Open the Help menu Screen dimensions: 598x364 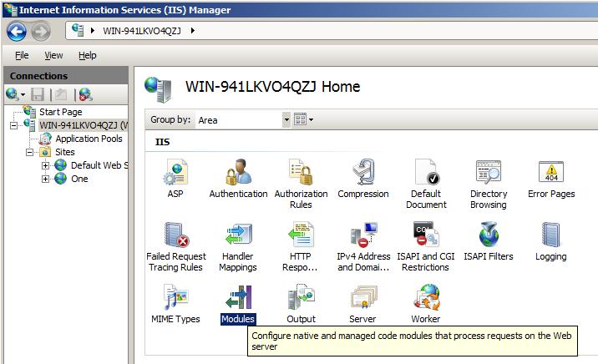coord(88,55)
